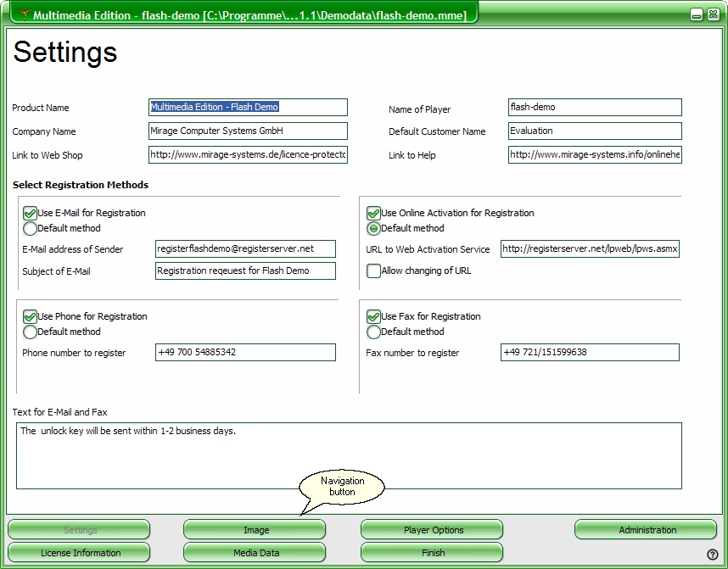Switch to License Information page
Image resolution: width=728 pixels, height=569 pixels.
click(80, 553)
